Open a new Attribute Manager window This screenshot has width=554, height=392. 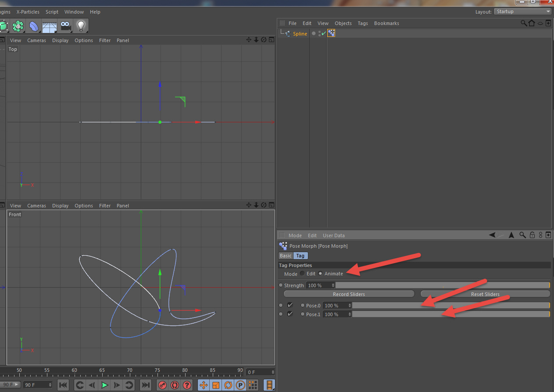(548, 235)
